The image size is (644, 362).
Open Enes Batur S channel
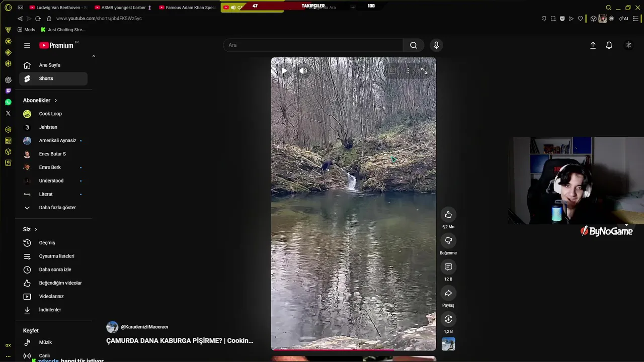pyautogui.click(x=53, y=154)
